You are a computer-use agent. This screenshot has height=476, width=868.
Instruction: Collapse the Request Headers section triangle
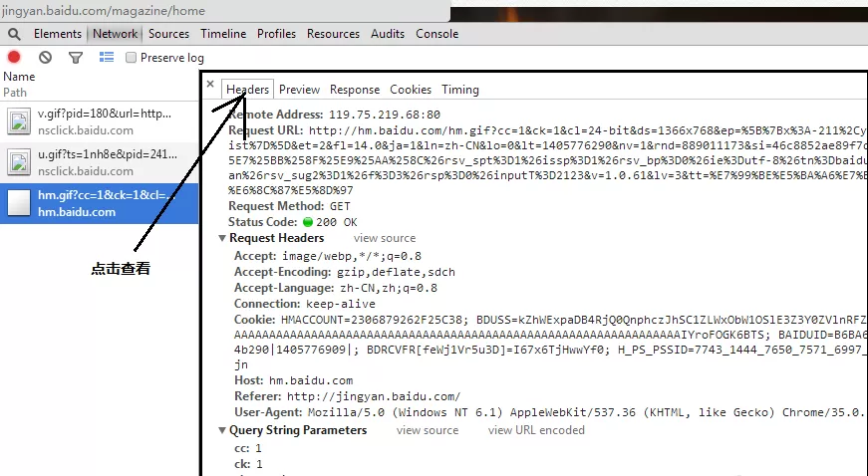coord(222,238)
